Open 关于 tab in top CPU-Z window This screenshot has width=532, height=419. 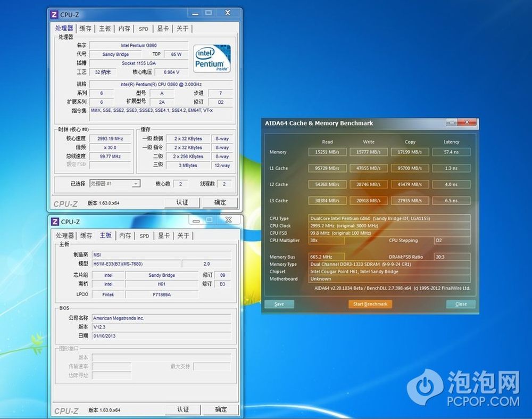182,29
